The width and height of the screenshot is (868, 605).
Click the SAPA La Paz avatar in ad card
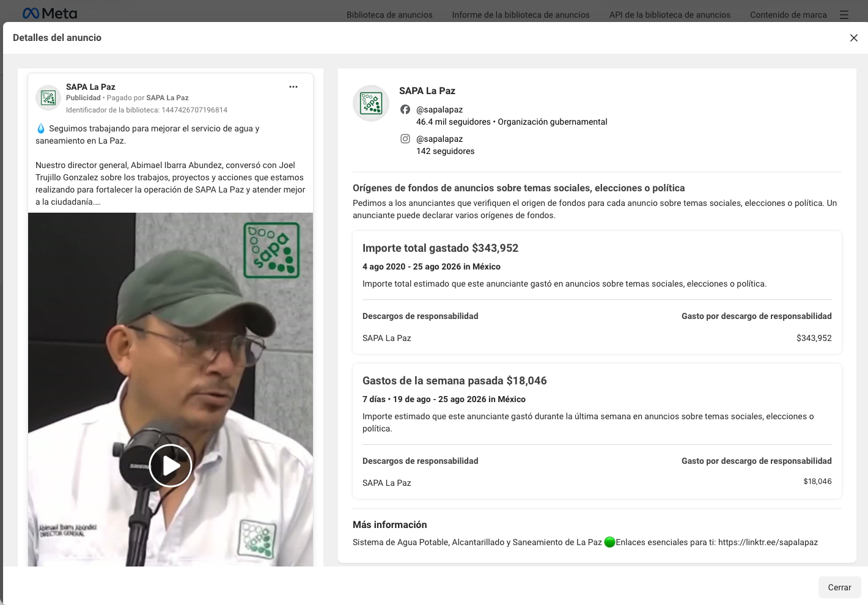48,97
